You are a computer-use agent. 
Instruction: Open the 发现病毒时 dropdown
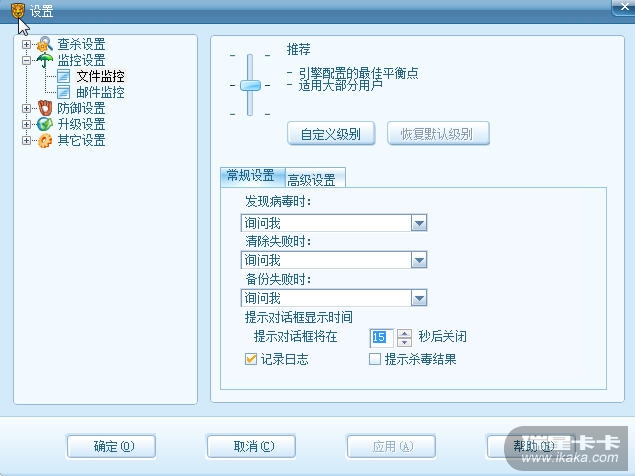419,223
